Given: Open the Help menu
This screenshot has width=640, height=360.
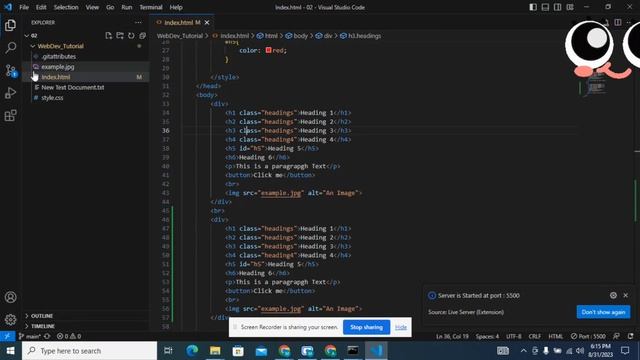Looking at the screenshot, I should click(176, 7).
